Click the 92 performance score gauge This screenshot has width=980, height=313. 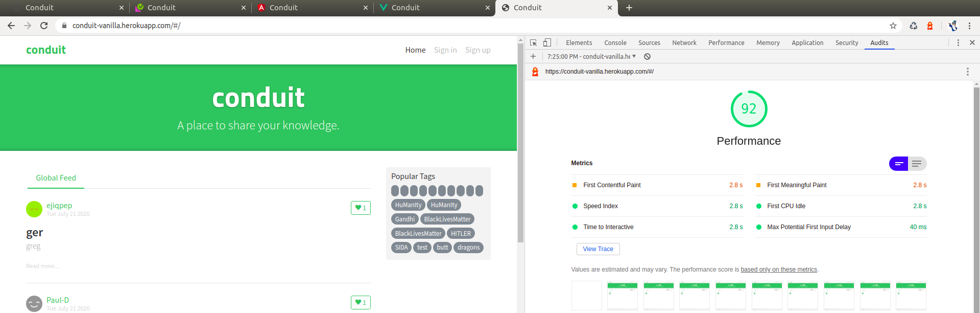click(x=749, y=109)
